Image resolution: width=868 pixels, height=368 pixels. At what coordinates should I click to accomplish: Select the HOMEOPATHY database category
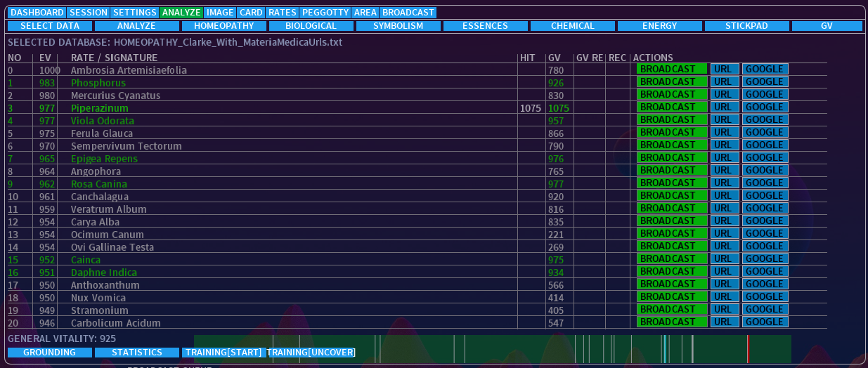point(224,26)
